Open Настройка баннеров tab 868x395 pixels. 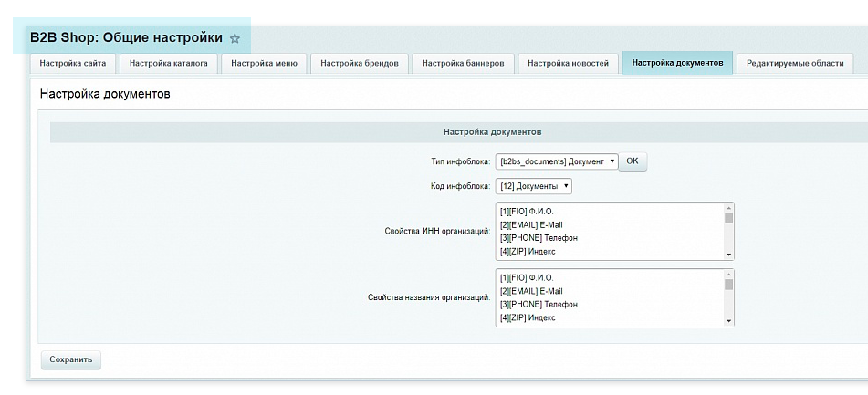[x=463, y=64]
